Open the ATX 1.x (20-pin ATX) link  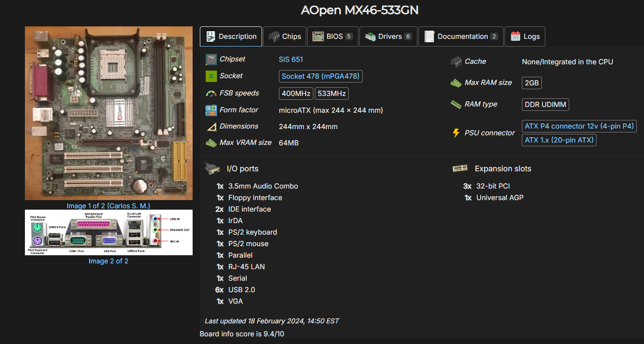559,140
